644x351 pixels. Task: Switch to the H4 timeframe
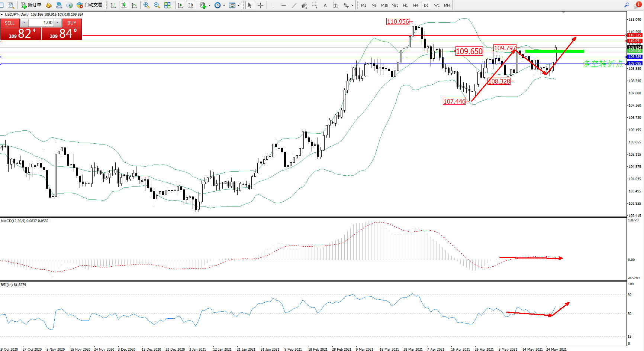pyautogui.click(x=415, y=5)
